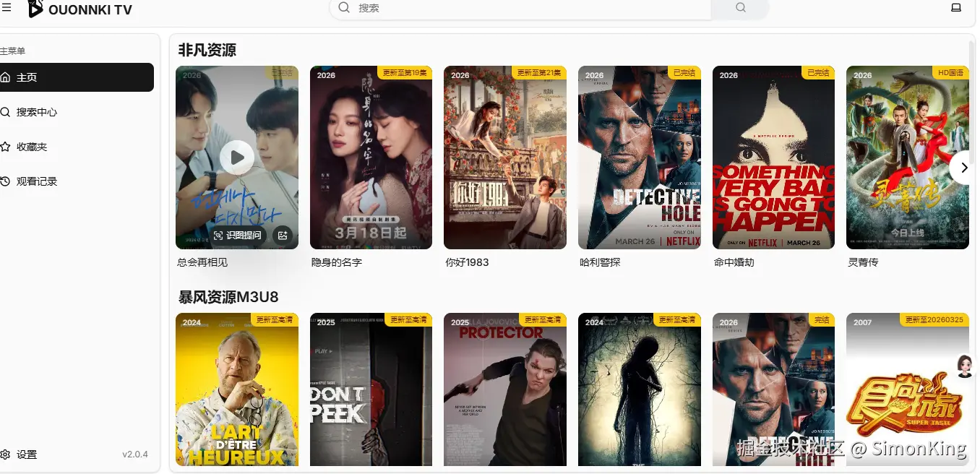Viewport: 980px width, 474px height.
Task: Open 搜索中心 from the sidebar
Action: coord(77,112)
